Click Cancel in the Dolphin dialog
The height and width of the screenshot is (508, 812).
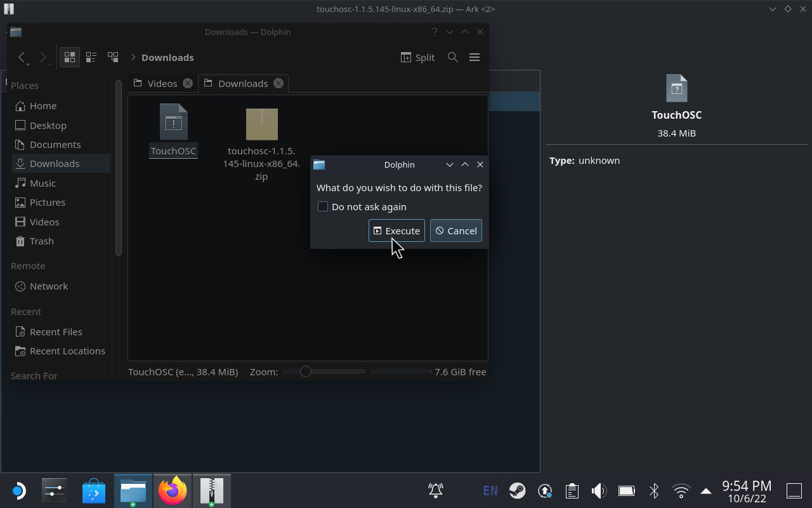456,231
